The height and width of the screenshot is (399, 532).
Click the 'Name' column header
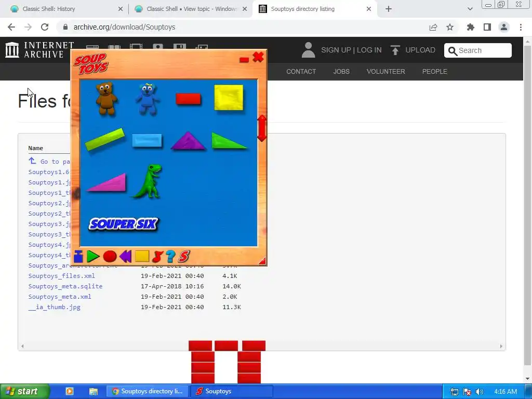click(36, 148)
